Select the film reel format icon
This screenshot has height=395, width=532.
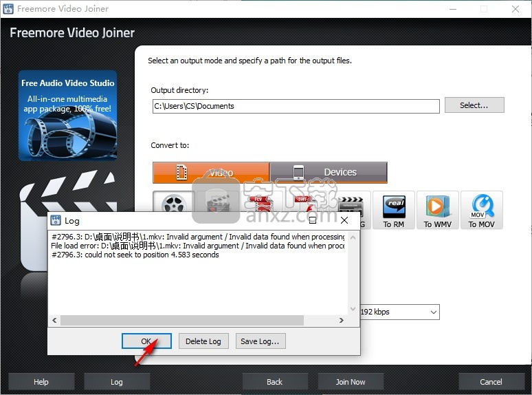pos(174,202)
